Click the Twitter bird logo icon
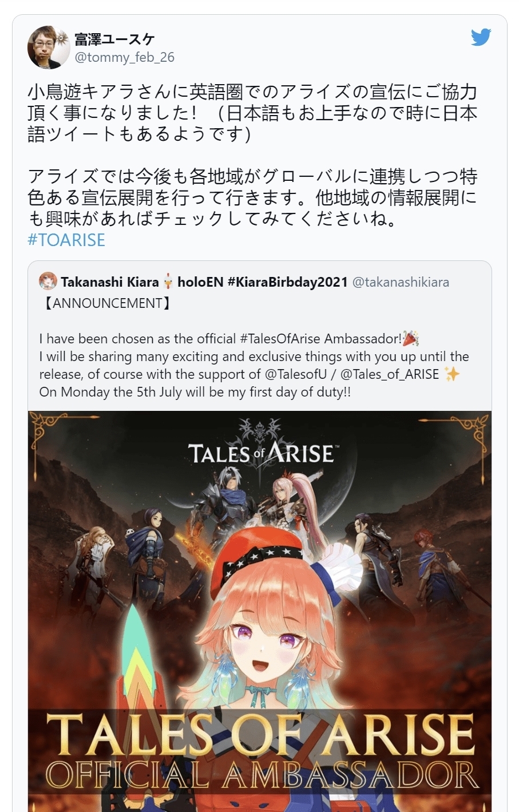This screenshot has width=519, height=812. 481,37
